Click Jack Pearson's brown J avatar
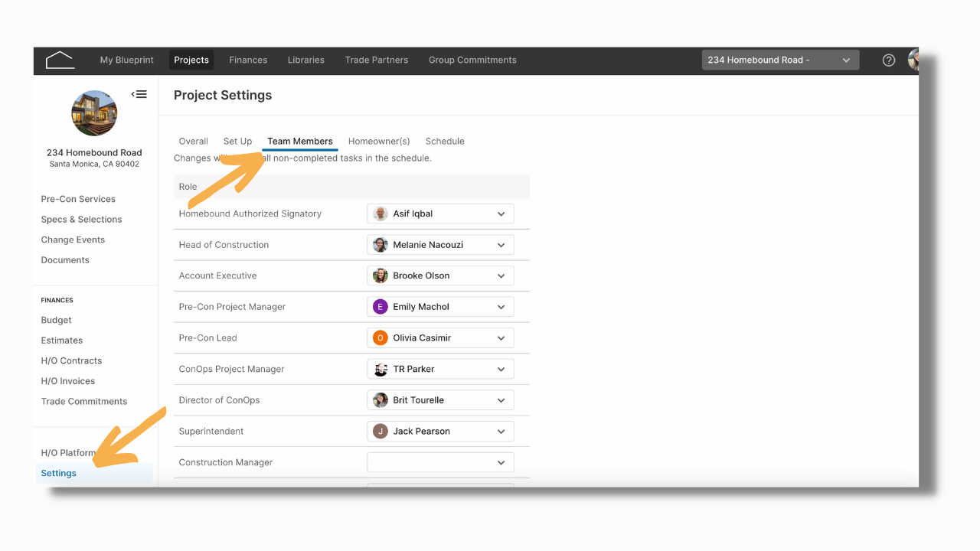980x551 pixels. pyautogui.click(x=381, y=431)
